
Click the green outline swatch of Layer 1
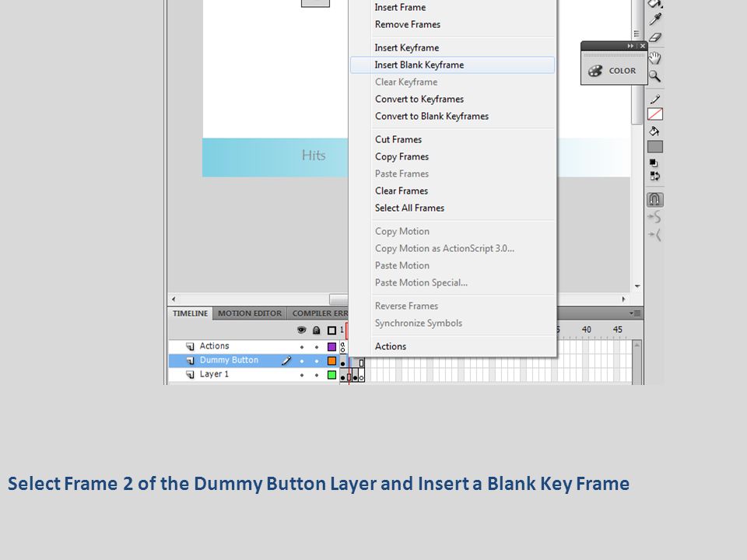pos(332,375)
